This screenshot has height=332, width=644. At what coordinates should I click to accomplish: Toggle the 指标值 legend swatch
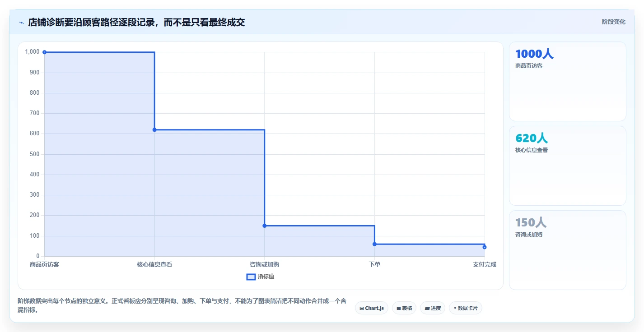click(251, 277)
